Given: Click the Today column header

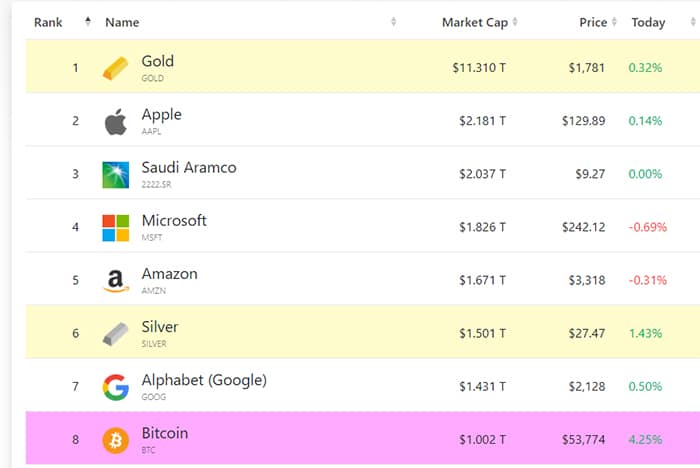Looking at the screenshot, I should click(x=648, y=22).
